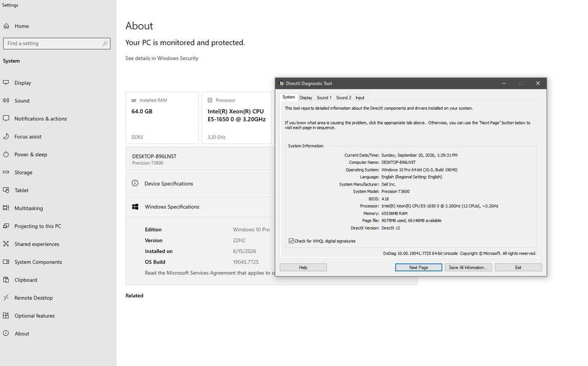The height and width of the screenshot is (366, 588).
Task: Click the Current Date/Time value in DxDiag
Action: coord(419,155)
